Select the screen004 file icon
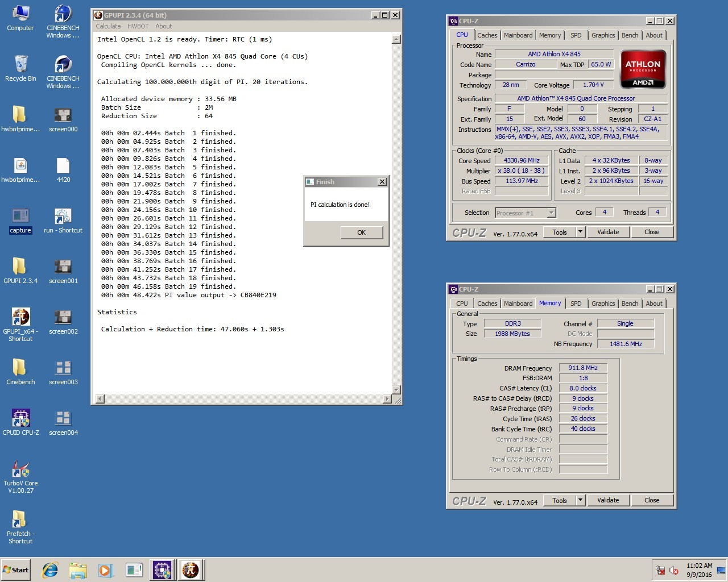 point(63,422)
